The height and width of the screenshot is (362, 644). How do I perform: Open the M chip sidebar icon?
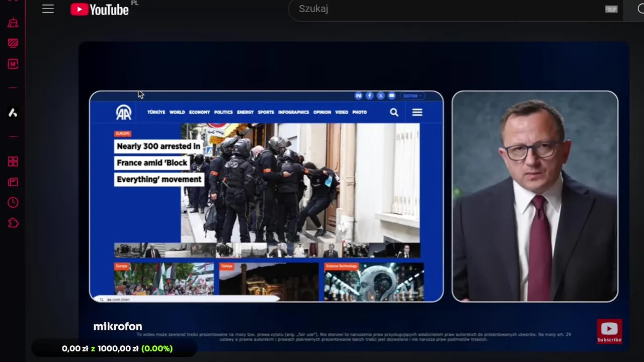(x=13, y=64)
